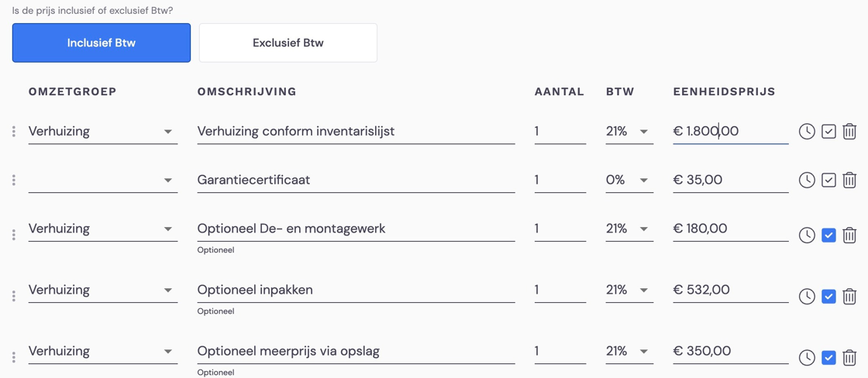The image size is (868, 378).
Task: Click the Aantal field of Optioneel meerprijs row
Action: [x=560, y=352]
